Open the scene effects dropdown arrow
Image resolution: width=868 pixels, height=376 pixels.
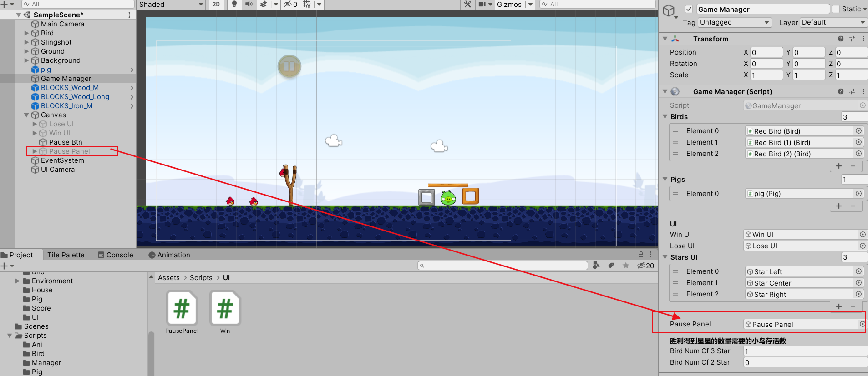[x=276, y=4]
